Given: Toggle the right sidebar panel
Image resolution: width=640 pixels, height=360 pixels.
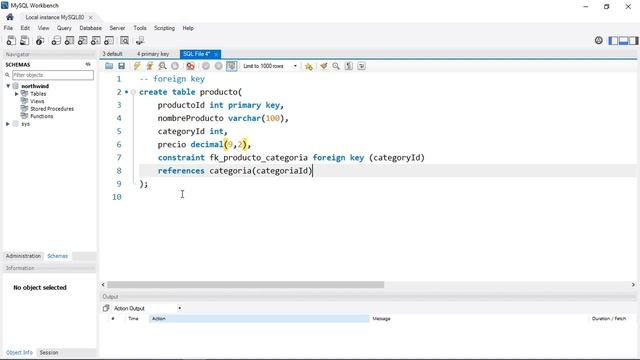Looking at the screenshot, I should (x=633, y=40).
